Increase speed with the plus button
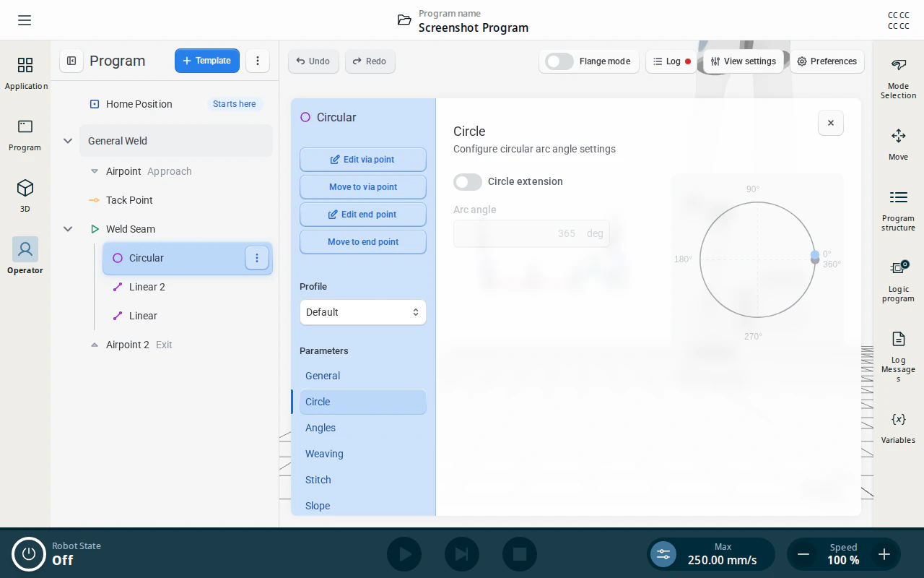Viewport: 924px width, 578px height. (x=884, y=554)
